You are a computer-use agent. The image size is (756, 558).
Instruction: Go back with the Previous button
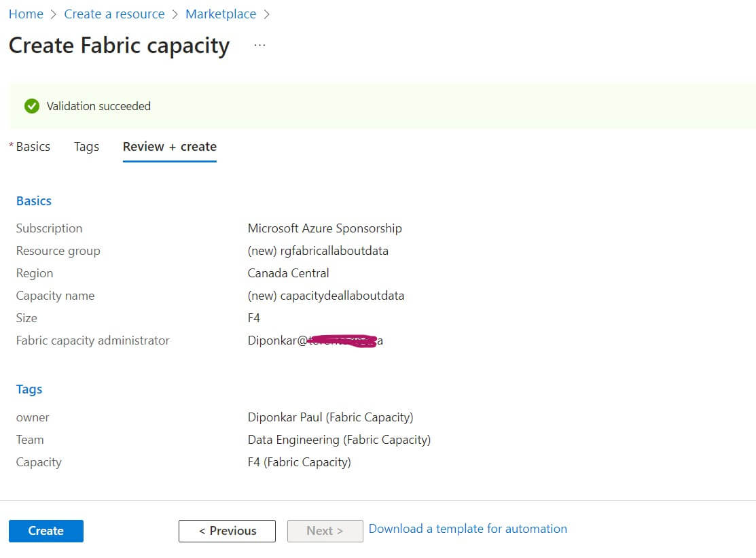[x=227, y=531]
